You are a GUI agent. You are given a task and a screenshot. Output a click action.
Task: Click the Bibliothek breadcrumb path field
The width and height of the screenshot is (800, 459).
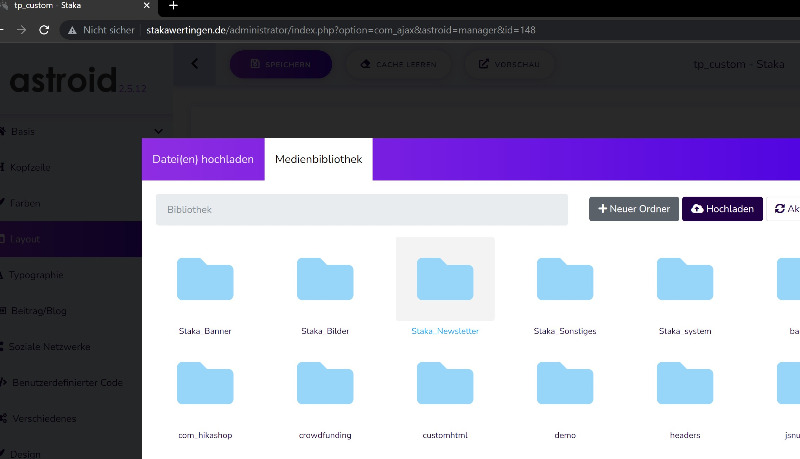[362, 210]
